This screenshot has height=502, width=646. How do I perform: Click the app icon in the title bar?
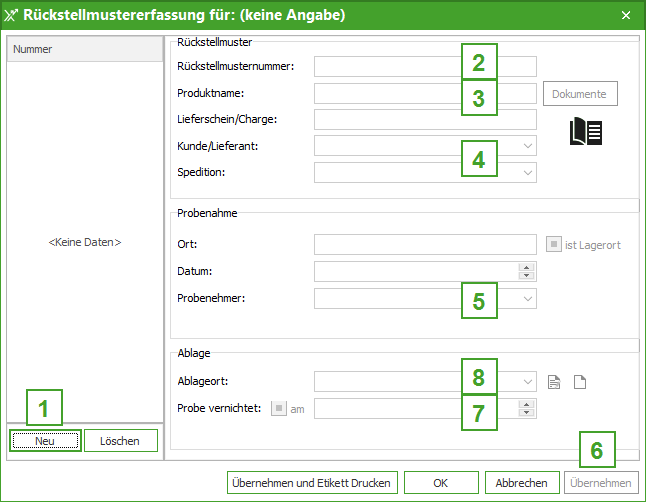[12, 15]
